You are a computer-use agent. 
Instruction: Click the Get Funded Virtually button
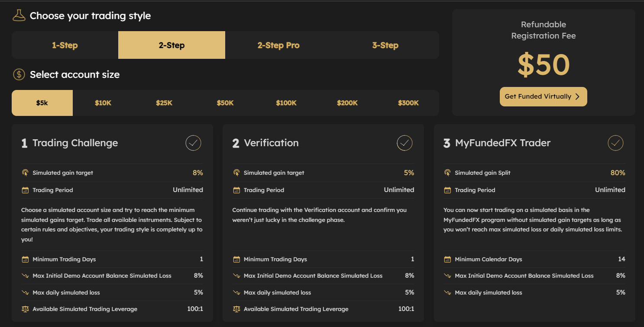[543, 96]
